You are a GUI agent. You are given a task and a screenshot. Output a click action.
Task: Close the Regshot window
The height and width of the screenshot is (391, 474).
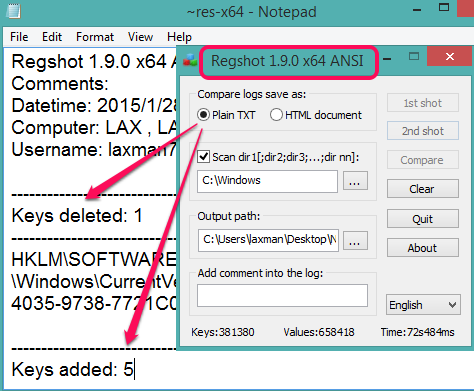coord(449,56)
